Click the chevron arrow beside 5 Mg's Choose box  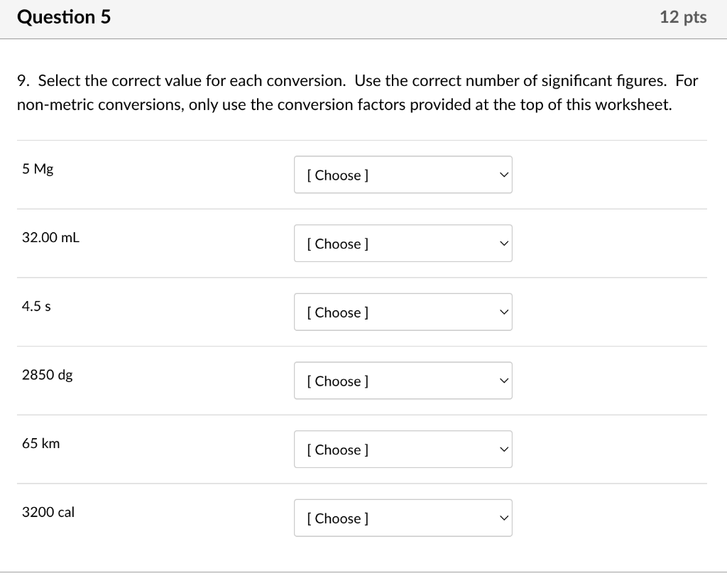pyautogui.click(x=503, y=173)
